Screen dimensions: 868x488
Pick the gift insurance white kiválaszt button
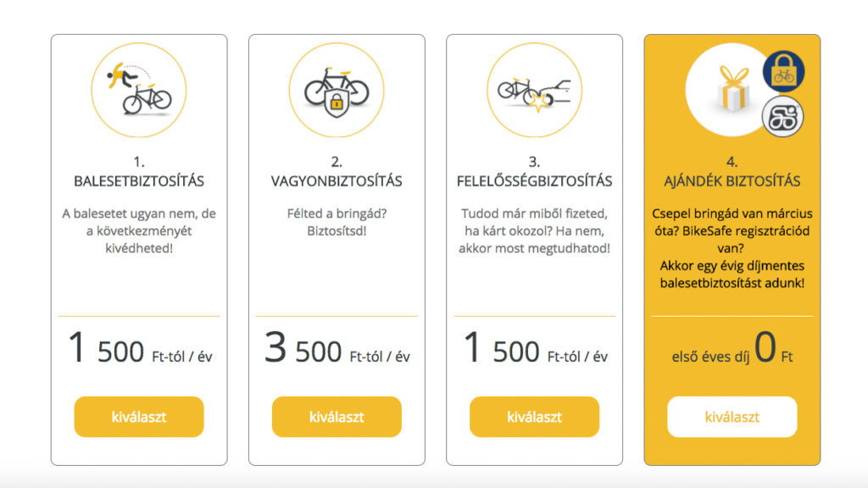732,417
